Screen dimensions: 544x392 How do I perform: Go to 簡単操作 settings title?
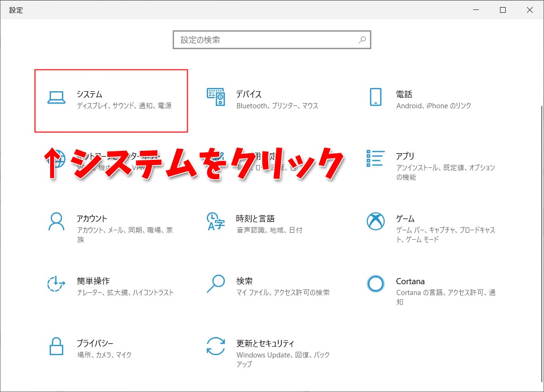point(93,281)
